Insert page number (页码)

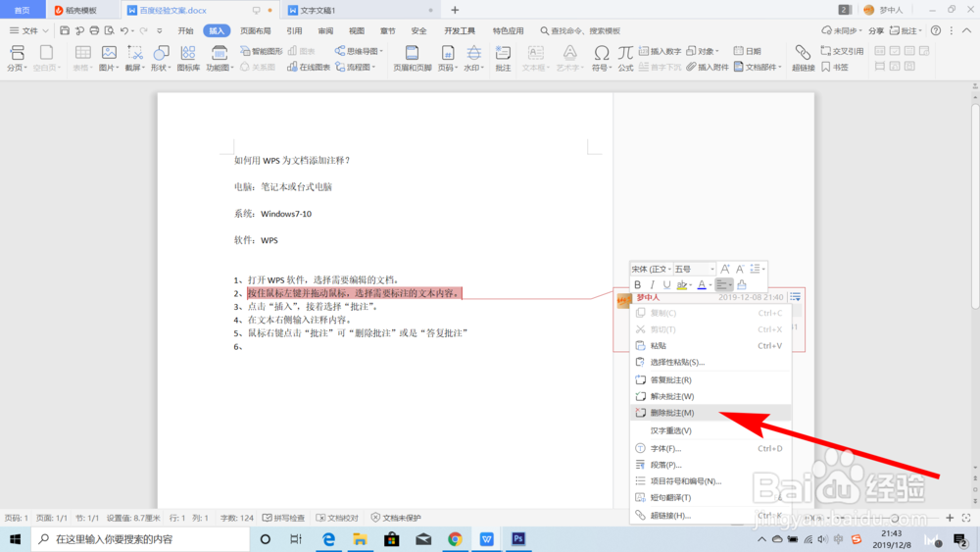tap(448, 58)
